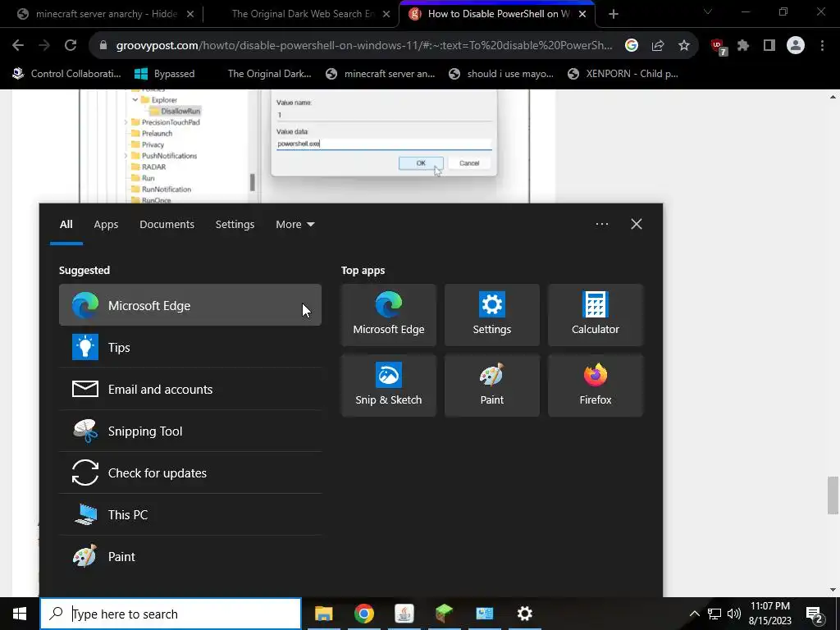This screenshot has height=630, width=840.
Task: Bookmark this page with star
Action: tap(684, 46)
